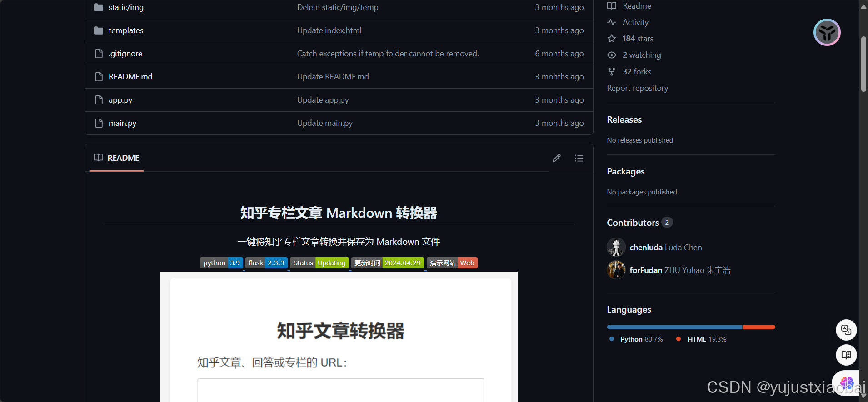Click the HTML 19.3% language link
This screenshot has width=868, height=402.
click(x=702, y=339)
